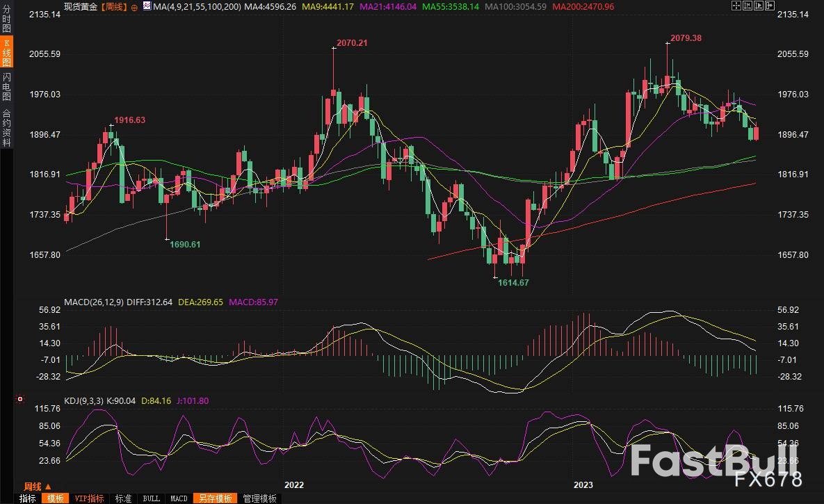Switch to the 闪电图 side tab
The width and height of the screenshot is (824, 504).
point(6,86)
